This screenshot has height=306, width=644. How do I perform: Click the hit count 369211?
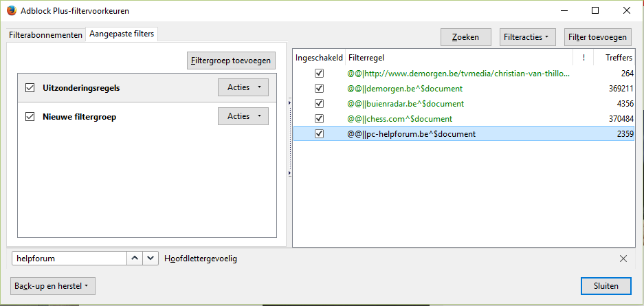click(621, 89)
